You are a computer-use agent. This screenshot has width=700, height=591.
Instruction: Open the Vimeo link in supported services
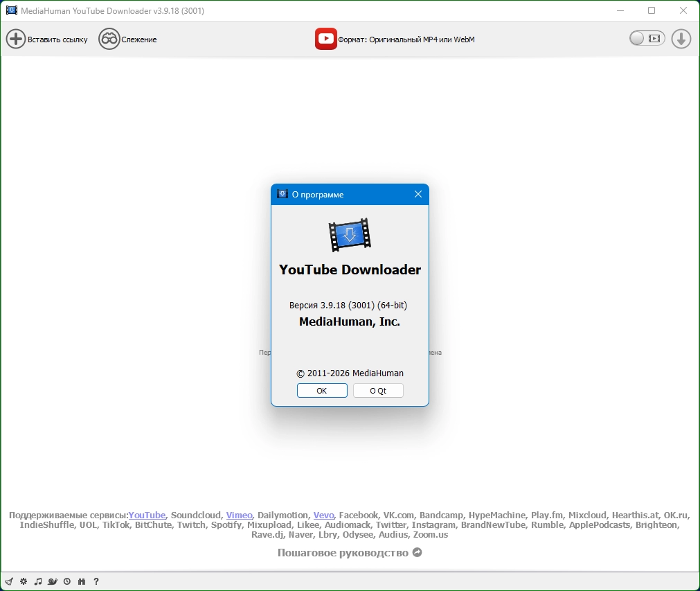[x=240, y=515]
